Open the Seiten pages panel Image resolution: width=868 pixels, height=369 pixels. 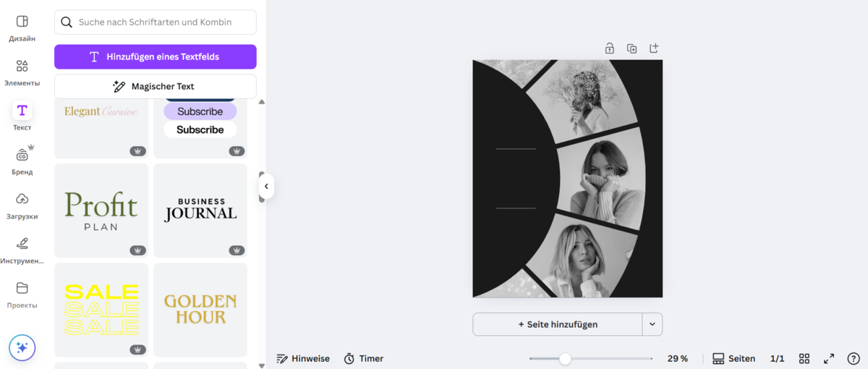tap(733, 359)
